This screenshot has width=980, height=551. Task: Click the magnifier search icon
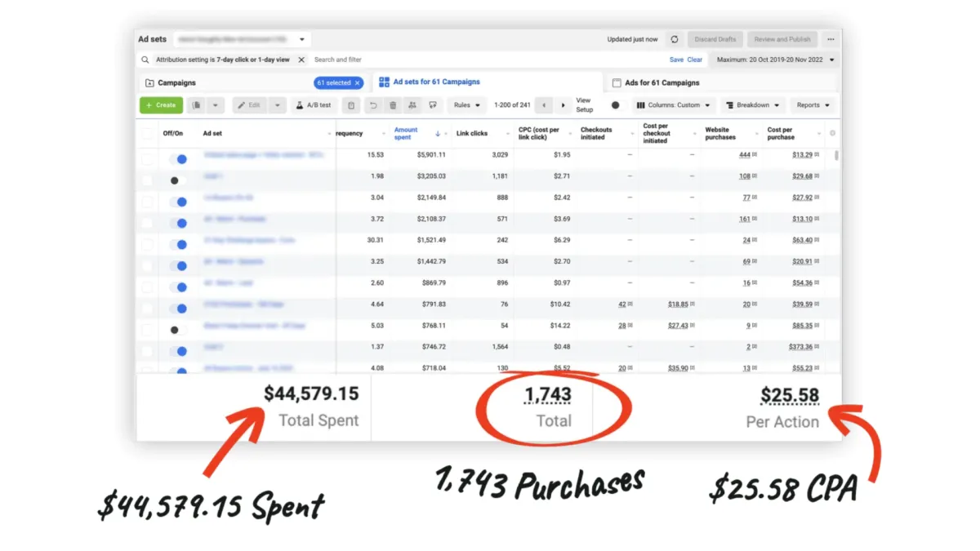[x=145, y=60]
